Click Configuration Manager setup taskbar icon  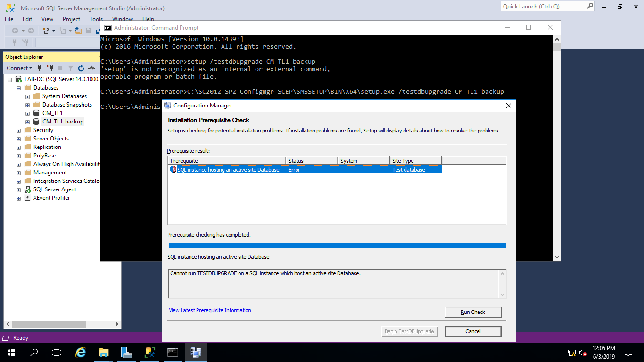[x=196, y=352]
